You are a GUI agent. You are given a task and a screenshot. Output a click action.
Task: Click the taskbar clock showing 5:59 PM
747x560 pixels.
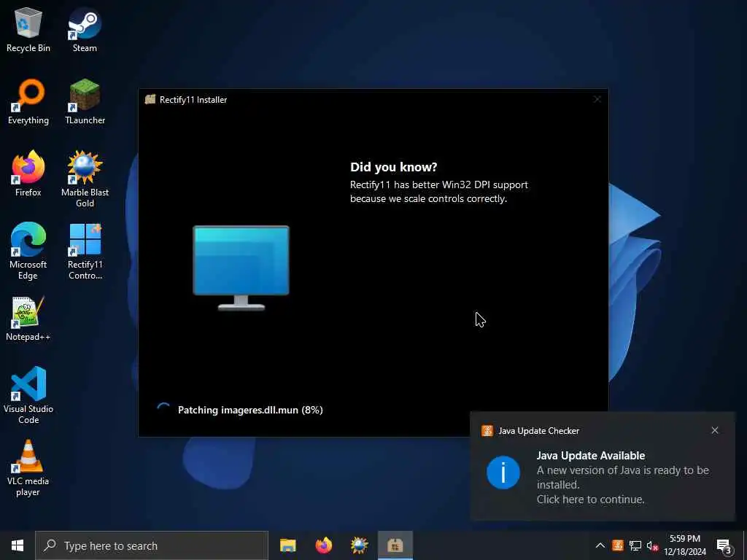685,545
